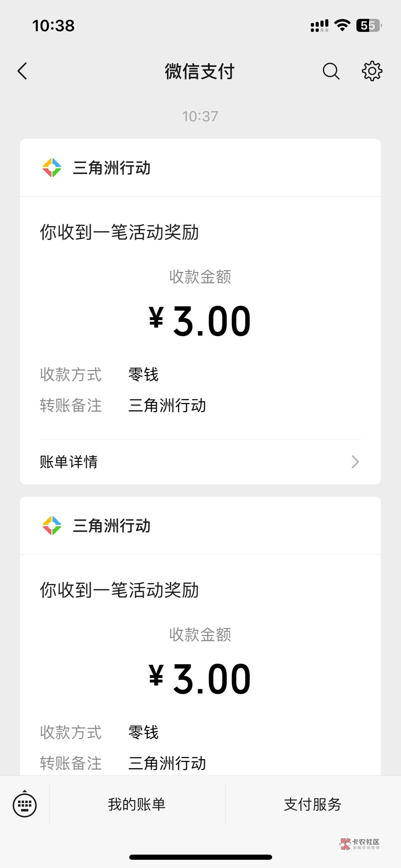The width and height of the screenshot is (401, 868).
Task: Tap second 三角洲行动 colorful logo icon
Action: (52, 526)
